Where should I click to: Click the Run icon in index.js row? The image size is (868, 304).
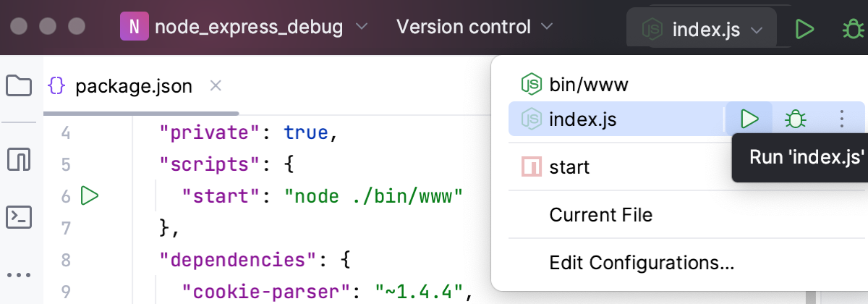(749, 119)
